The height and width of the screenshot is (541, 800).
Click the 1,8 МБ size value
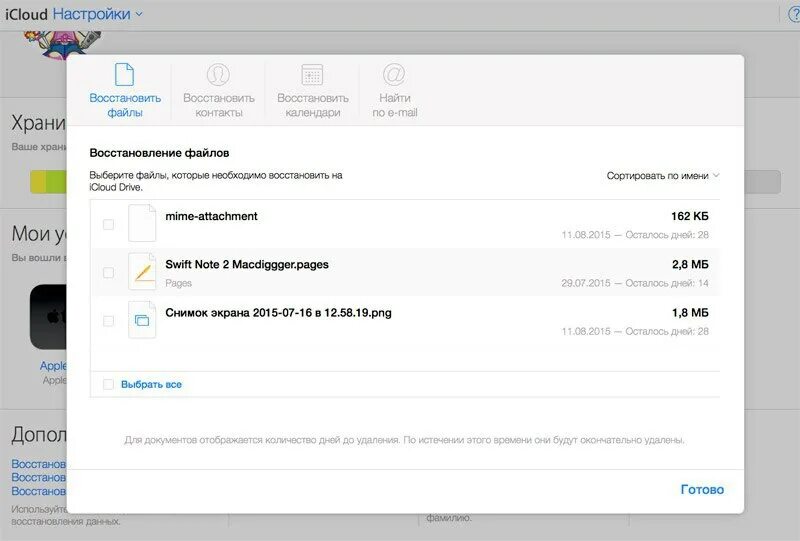pos(690,312)
